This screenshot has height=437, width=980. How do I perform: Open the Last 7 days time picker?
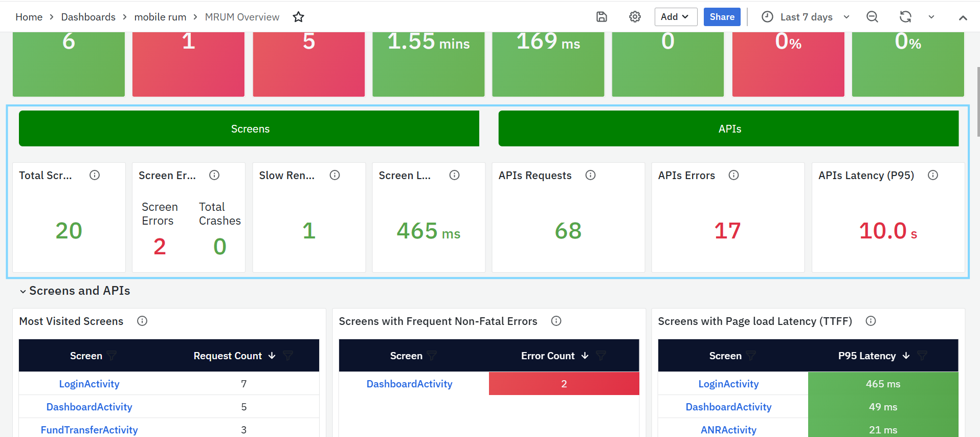point(806,17)
